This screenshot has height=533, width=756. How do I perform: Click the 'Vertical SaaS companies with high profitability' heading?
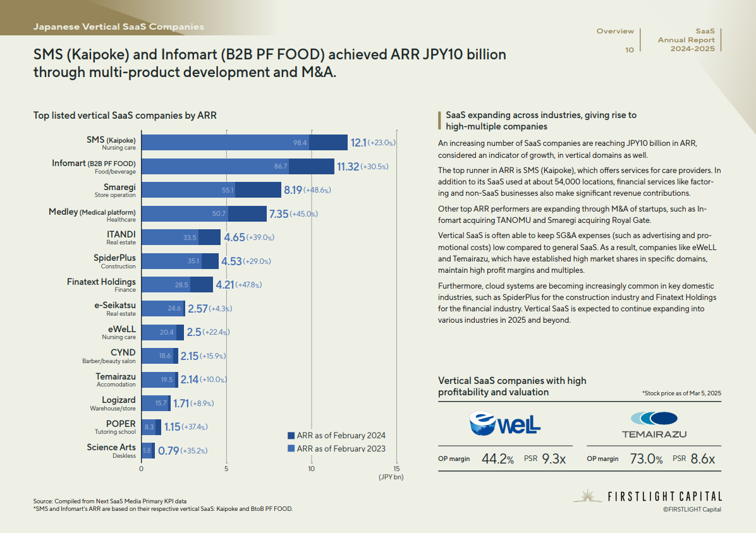click(x=512, y=386)
